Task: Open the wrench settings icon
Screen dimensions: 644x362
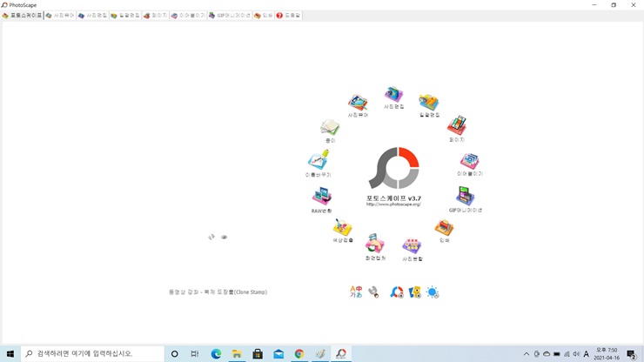Action: click(x=373, y=292)
